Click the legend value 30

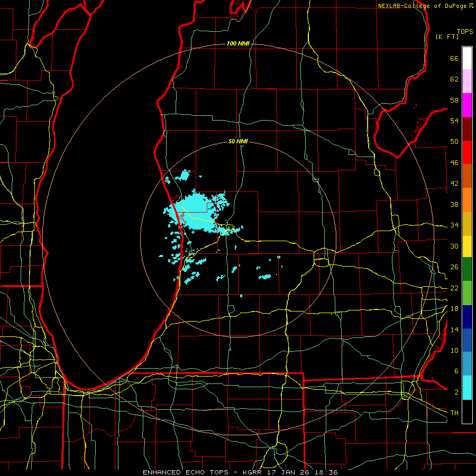[454, 246]
